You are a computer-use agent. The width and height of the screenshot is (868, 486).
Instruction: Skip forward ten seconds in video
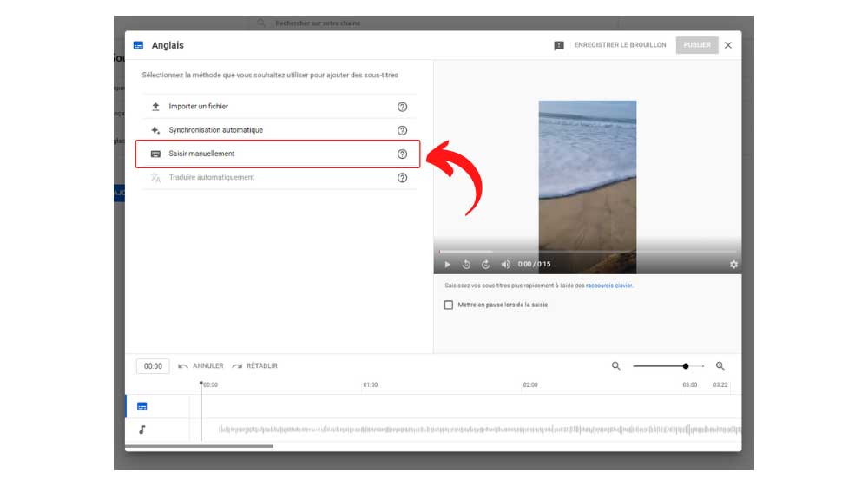click(x=485, y=265)
